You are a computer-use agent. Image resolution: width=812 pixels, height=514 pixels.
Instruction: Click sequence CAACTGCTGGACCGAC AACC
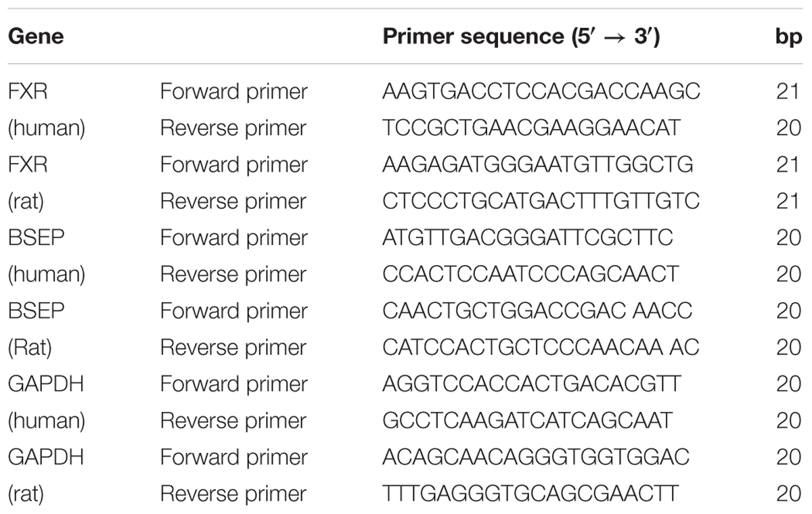[x=537, y=310]
